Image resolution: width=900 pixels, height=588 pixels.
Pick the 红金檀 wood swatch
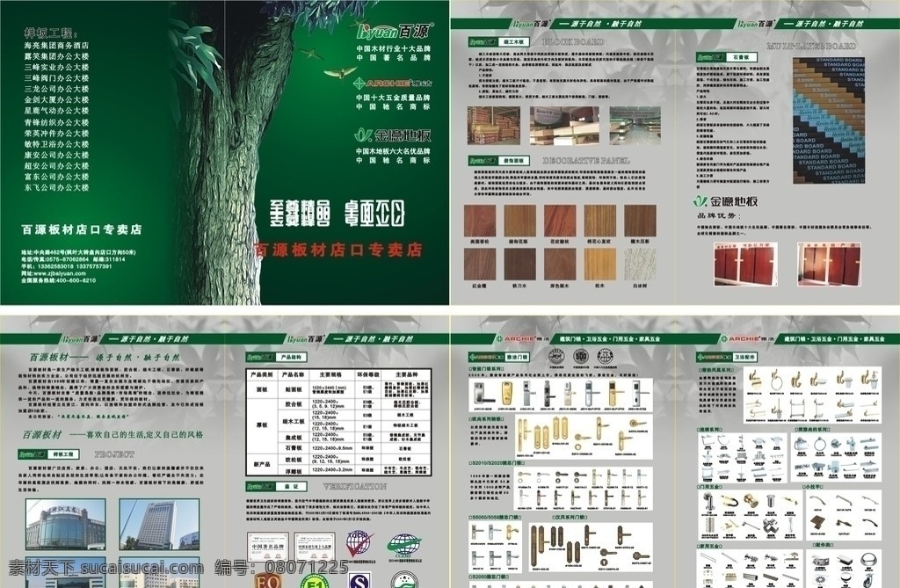(480, 263)
